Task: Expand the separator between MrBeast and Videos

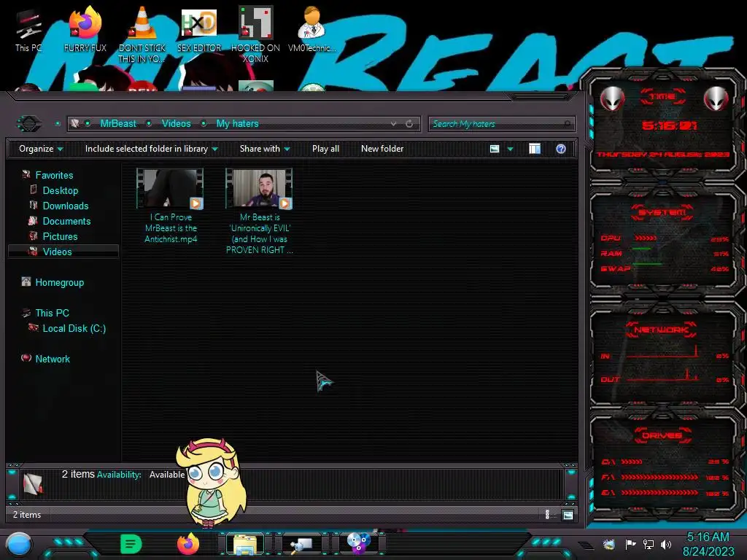Action: click(149, 124)
